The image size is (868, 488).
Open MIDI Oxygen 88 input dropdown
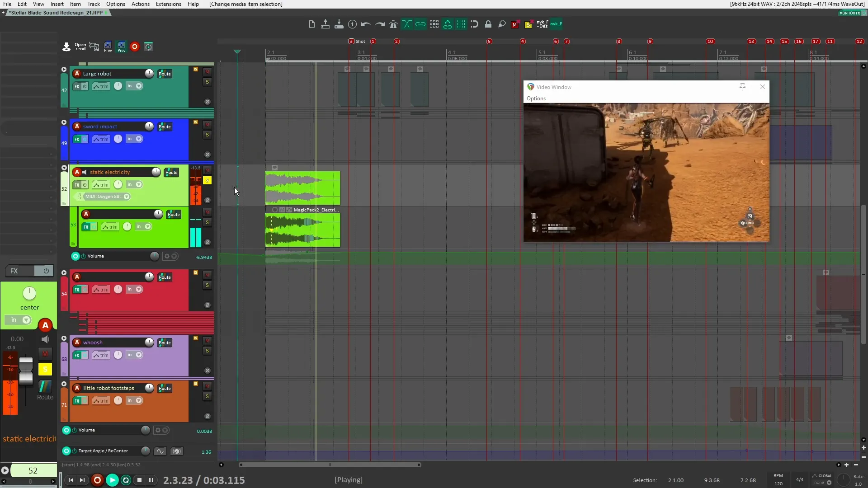click(x=127, y=197)
